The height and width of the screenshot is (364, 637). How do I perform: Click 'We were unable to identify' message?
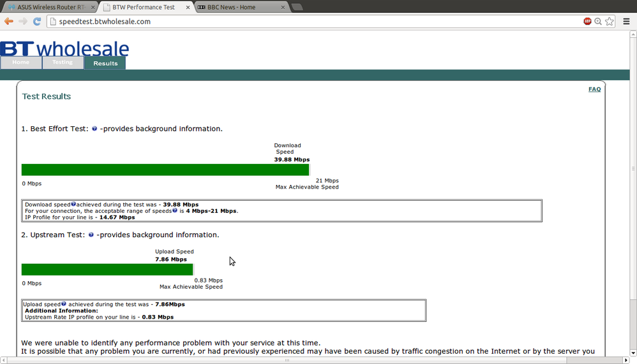pyautogui.click(x=170, y=343)
